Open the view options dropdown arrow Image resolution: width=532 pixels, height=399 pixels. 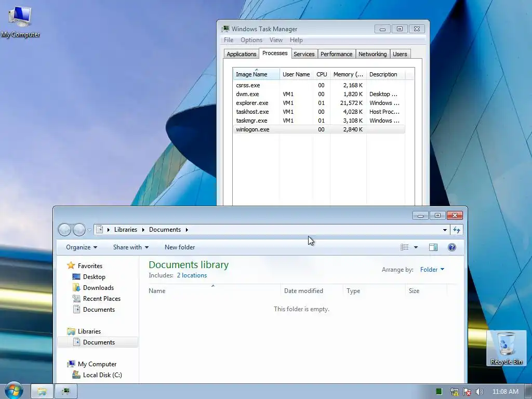pyautogui.click(x=416, y=247)
